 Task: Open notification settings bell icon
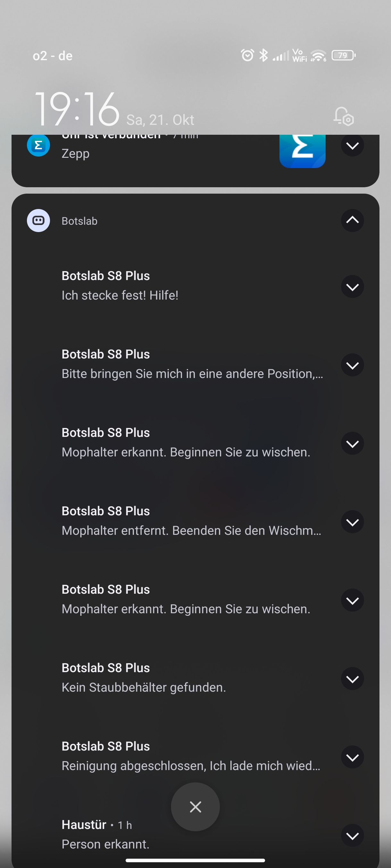pyautogui.click(x=344, y=116)
